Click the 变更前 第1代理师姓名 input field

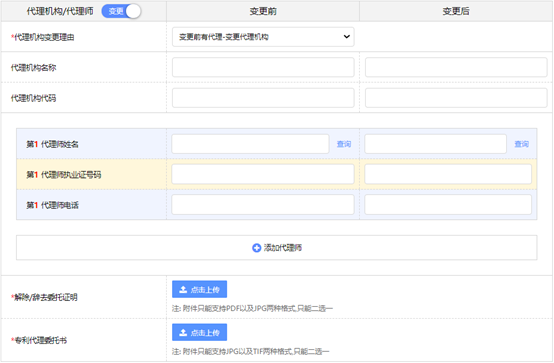coord(251,144)
